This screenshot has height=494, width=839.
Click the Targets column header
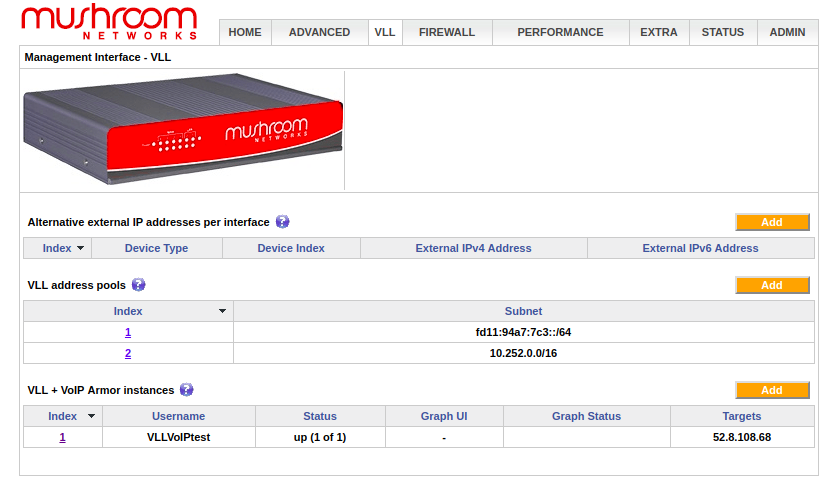click(742, 416)
